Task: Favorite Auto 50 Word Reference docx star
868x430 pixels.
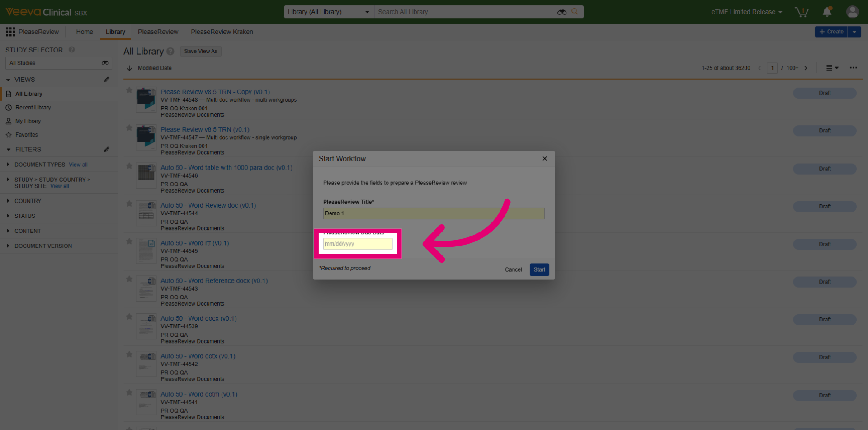Action: click(129, 279)
